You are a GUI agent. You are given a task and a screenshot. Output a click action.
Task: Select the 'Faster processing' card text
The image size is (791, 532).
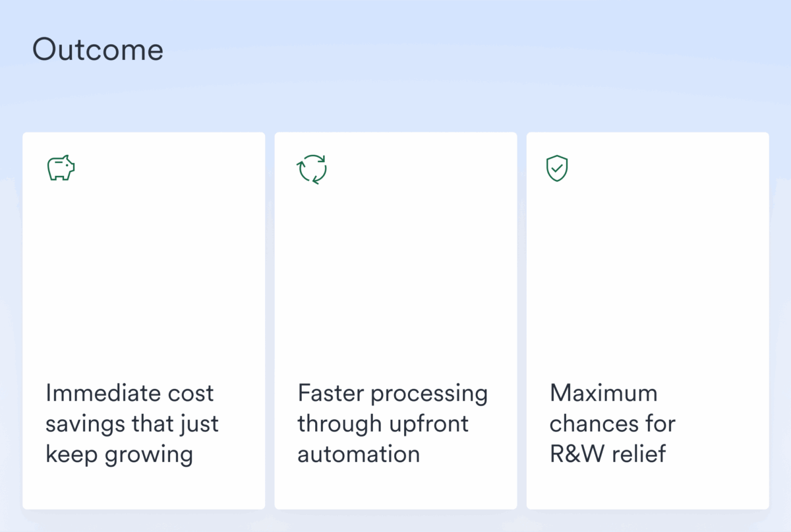392,423
